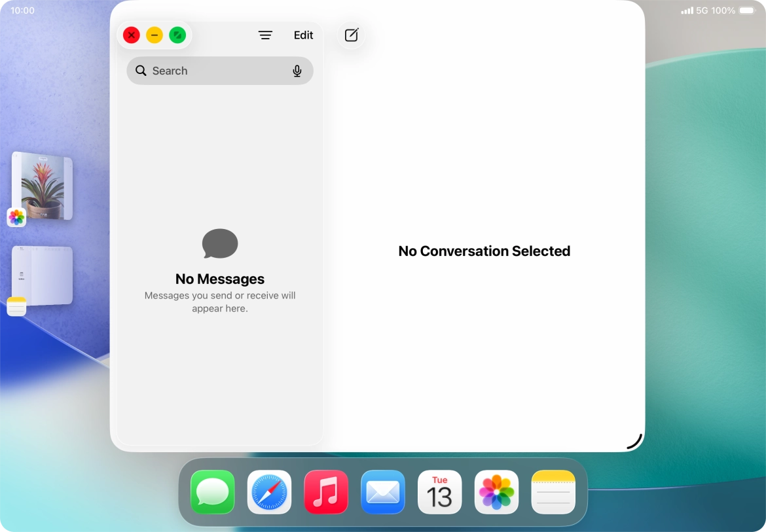Image resolution: width=766 pixels, height=532 pixels.
Task: Tap Edit to manage conversations
Action: point(303,35)
